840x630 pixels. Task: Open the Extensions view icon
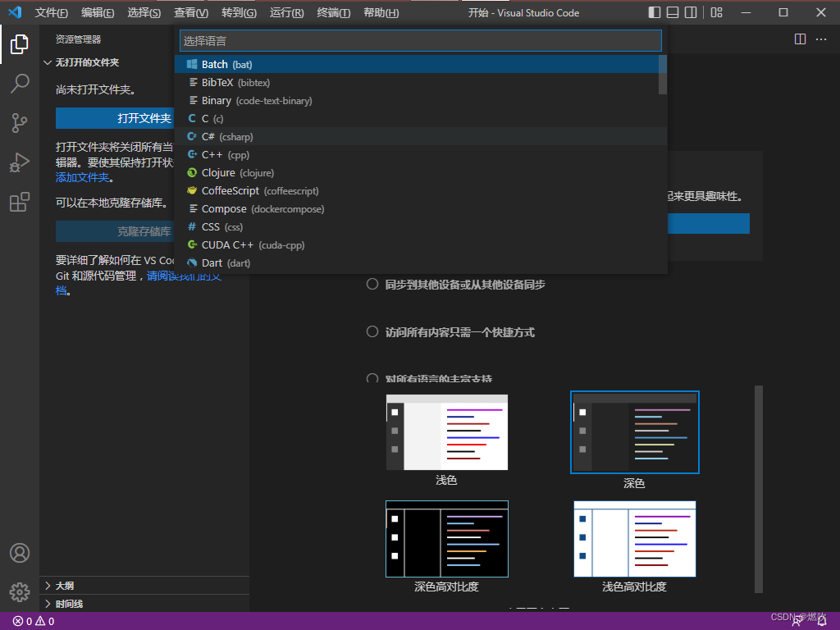click(x=20, y=202)
